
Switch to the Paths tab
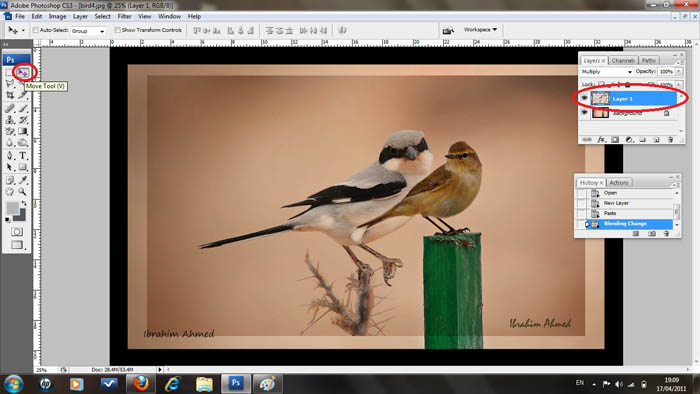(x=649, y=60)
